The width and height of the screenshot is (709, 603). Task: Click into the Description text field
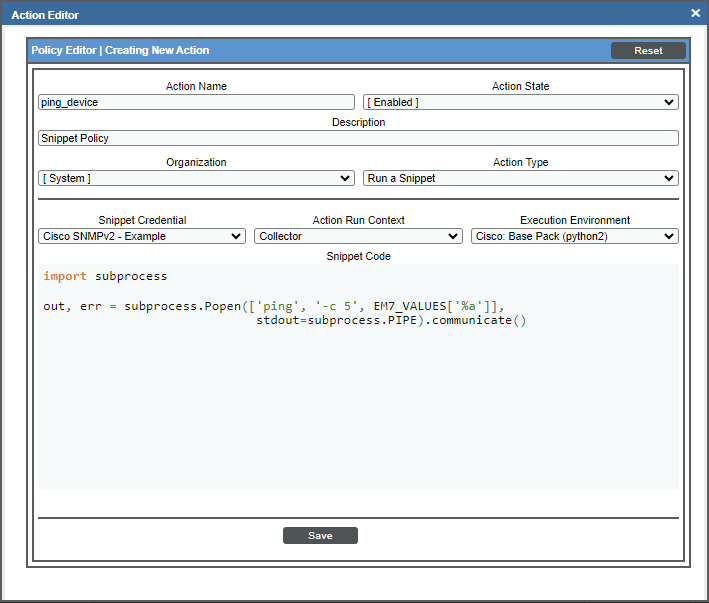pyautogui.click(x=358, y=138)
